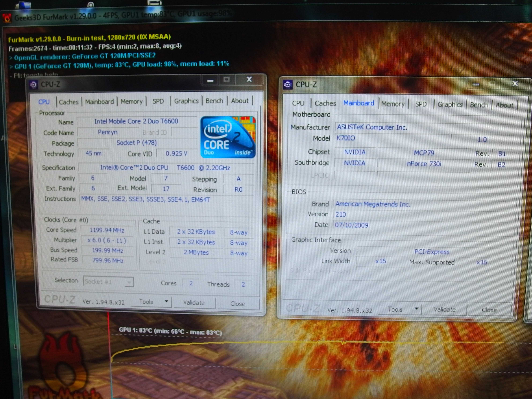The height and width of the screenshot is (399, 532).
Task: Click the nForce 730i southbridge value
Action: (x=424, y=164)
